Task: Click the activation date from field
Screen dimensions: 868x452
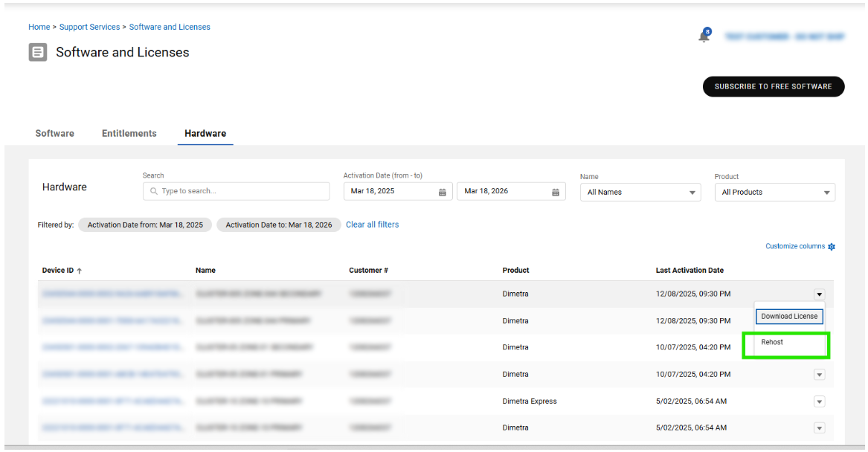Action: pos(398,191)
